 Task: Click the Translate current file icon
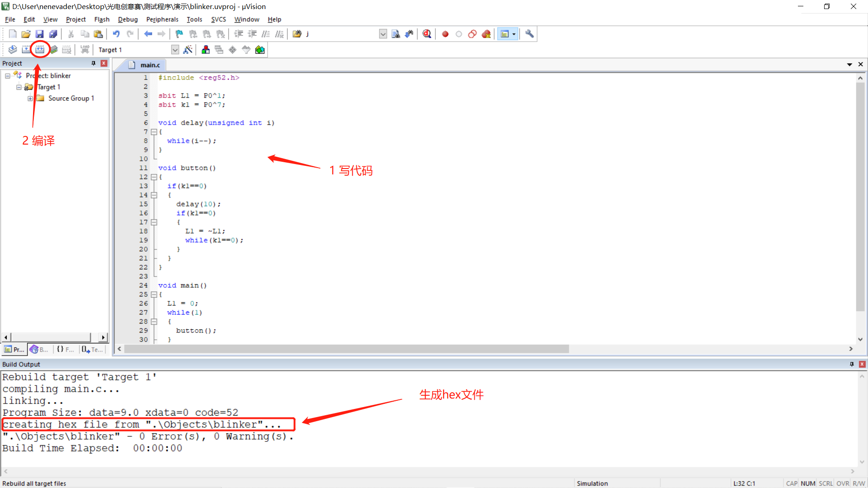pos(13,50)
